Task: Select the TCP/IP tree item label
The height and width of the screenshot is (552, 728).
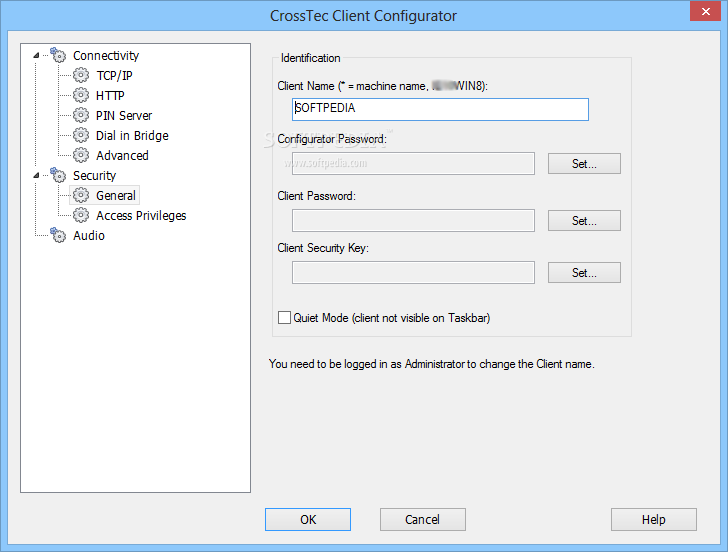Action: 114,76
